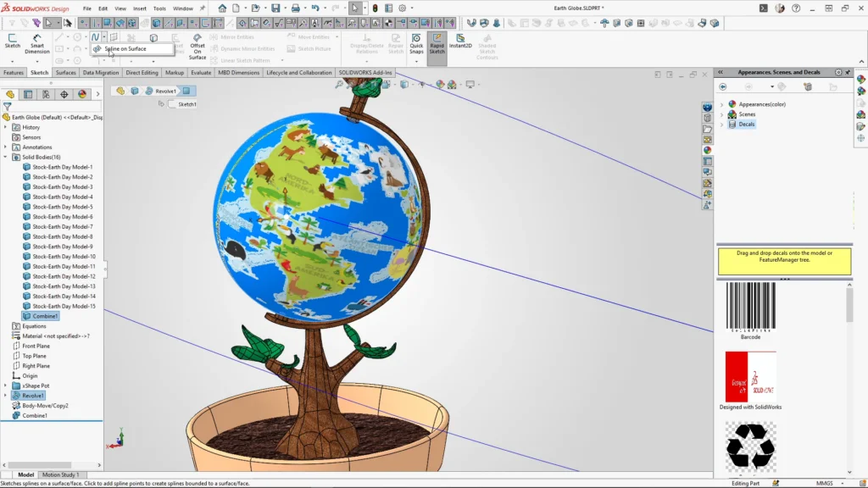Open the DimXpertManager crosshair tab

click(64, 95)
